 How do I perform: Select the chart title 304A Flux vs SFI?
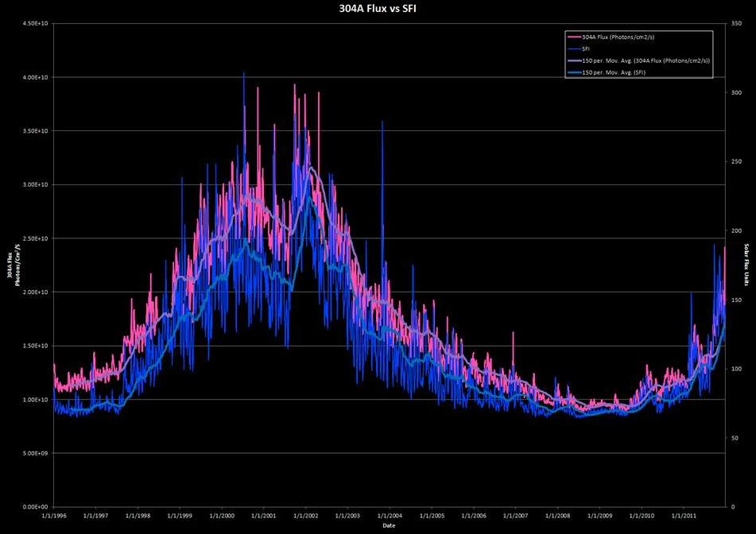pos(378,10)
